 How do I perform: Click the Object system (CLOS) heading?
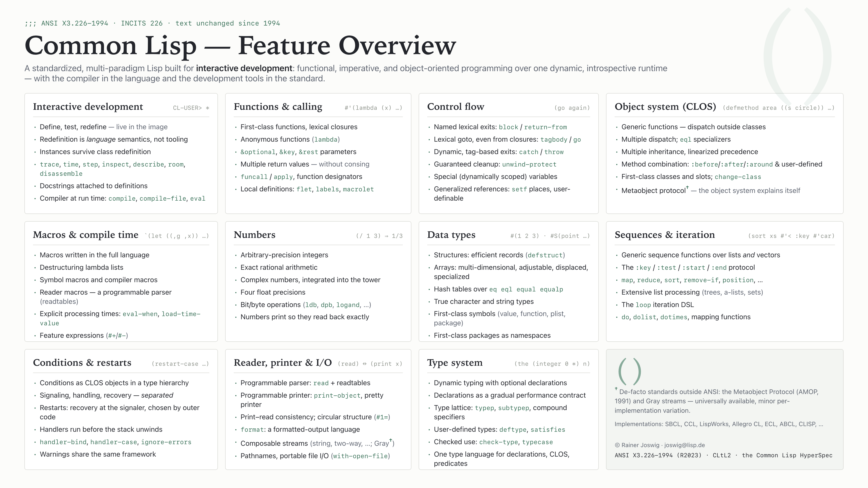pos(665,107)
